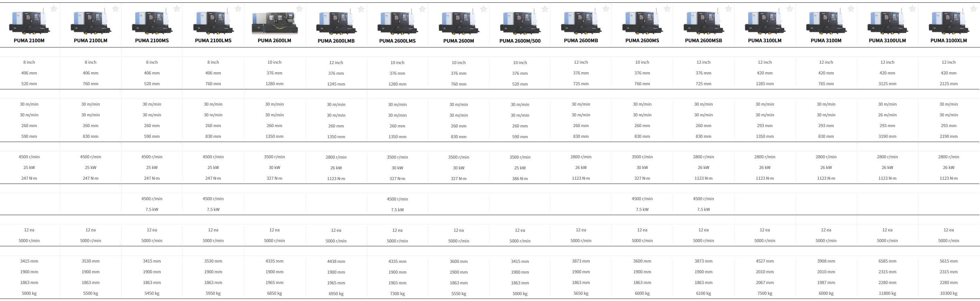
Task: Favorite PUMA 2600M via star icon
Action: tap(483, 9)
